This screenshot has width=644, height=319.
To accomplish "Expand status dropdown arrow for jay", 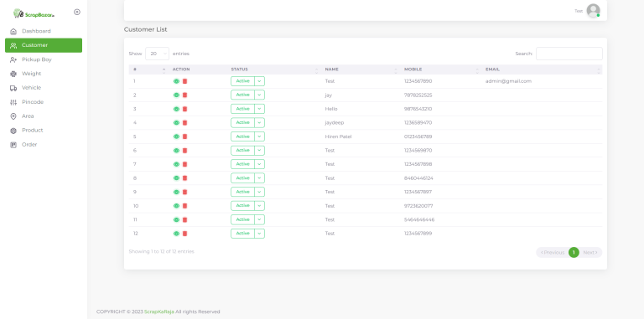I will tap(259, 95).
